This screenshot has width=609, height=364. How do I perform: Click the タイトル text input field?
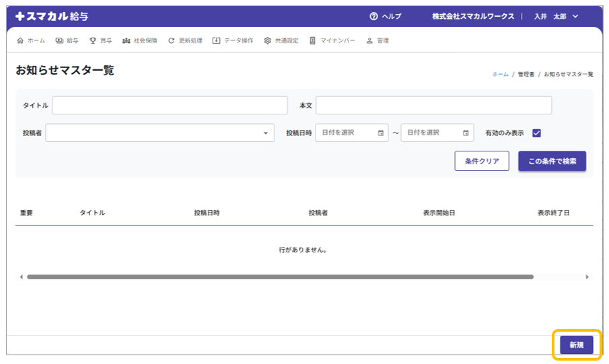170,106
